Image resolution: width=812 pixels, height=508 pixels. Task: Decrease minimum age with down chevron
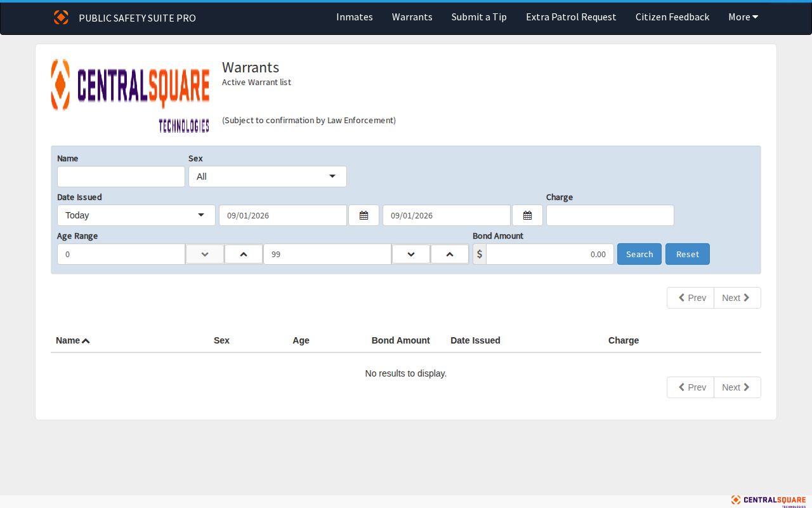click(205, 254)
